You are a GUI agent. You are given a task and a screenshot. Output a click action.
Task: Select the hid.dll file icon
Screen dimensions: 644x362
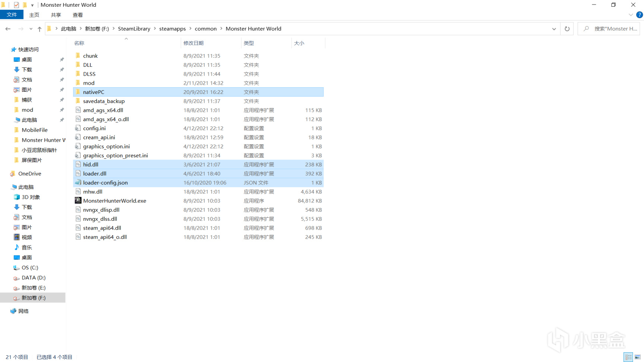[78, 164]
